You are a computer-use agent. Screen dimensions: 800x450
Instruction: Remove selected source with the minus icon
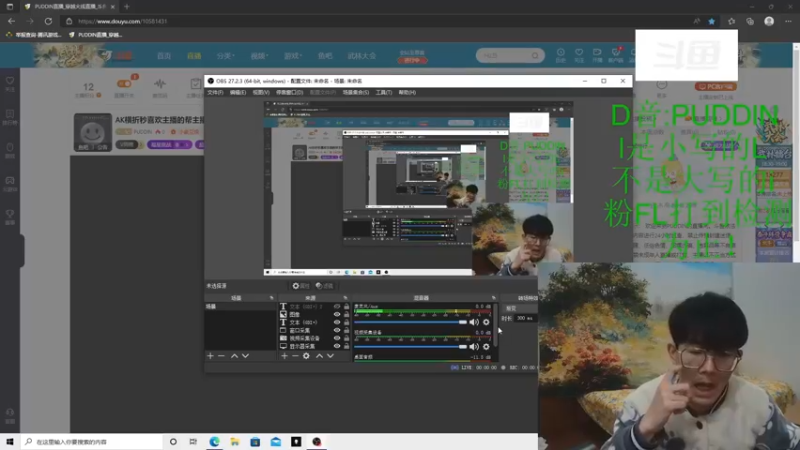[295, 356]
